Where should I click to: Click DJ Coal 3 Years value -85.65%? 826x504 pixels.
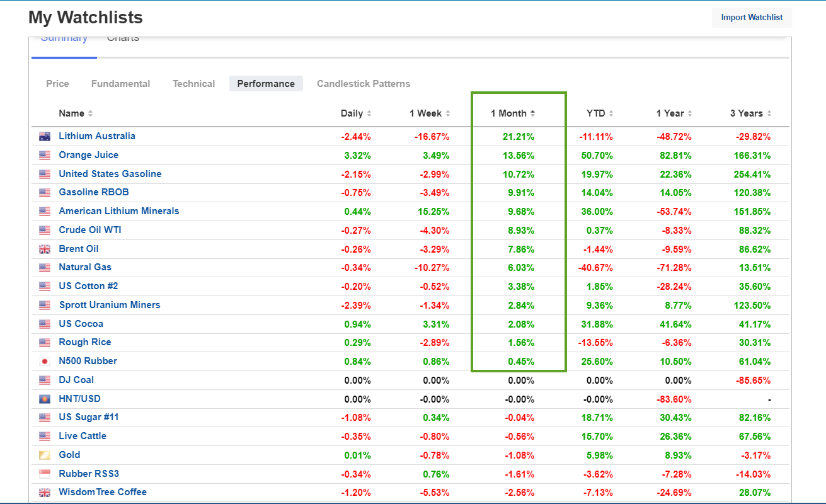pyautogui.click(x=753, y=381)
